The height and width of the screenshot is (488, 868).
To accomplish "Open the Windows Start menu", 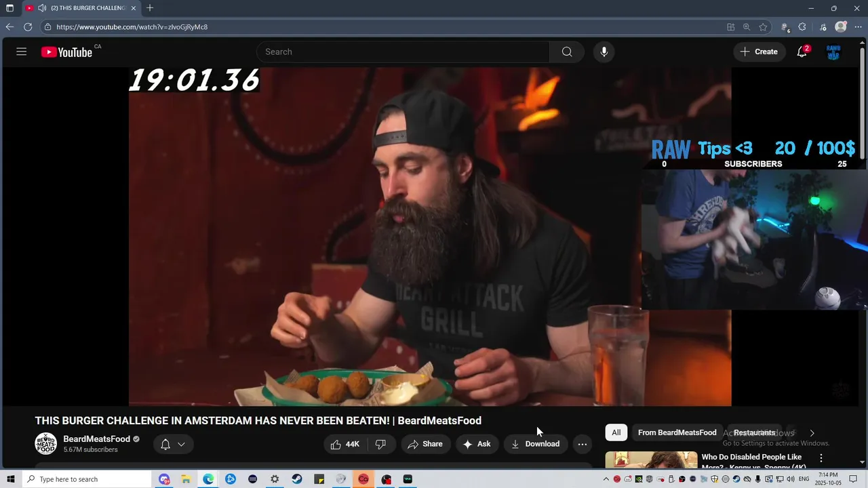I will [10, 479].
